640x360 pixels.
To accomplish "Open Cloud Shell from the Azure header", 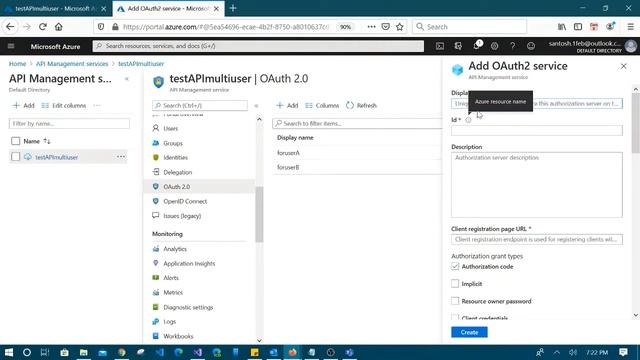I will pyautogui.click(x=440, y=46).
